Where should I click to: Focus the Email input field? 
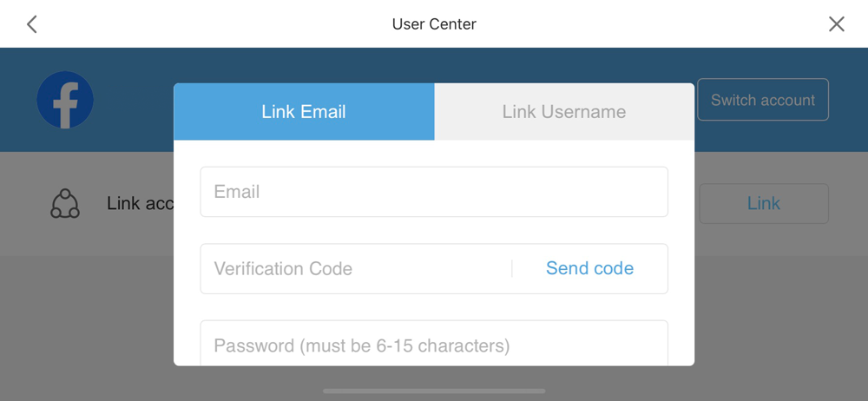coord(434,192)
